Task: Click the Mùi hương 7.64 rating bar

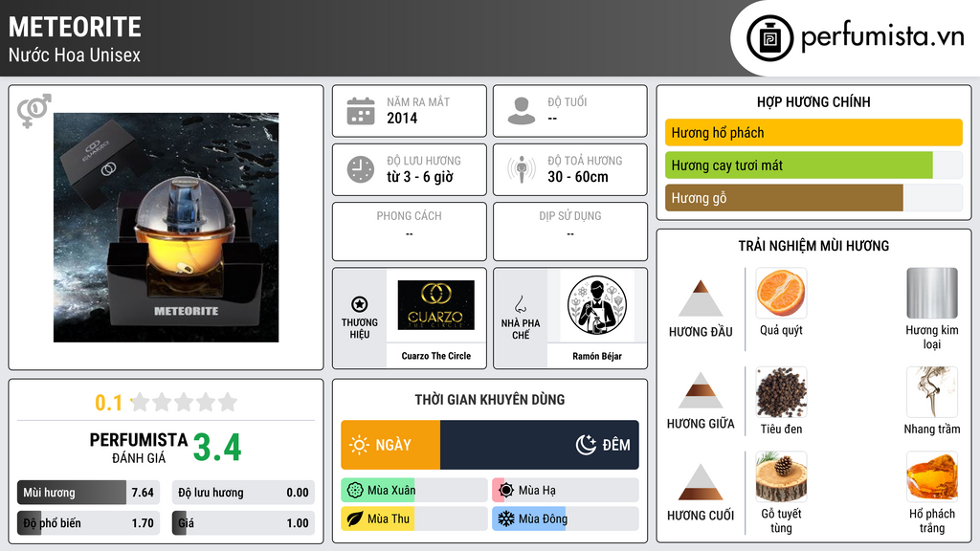Action: click(88, 493)
